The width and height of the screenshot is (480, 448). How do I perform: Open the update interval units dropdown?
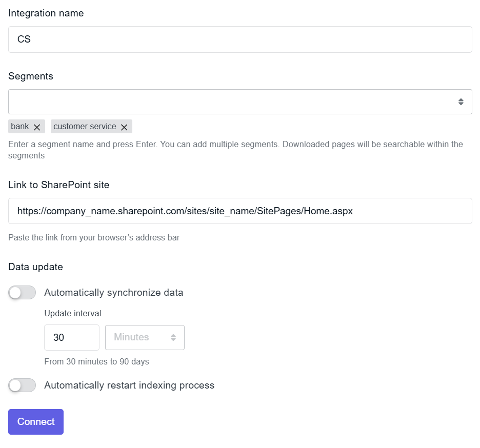[145, 337]
